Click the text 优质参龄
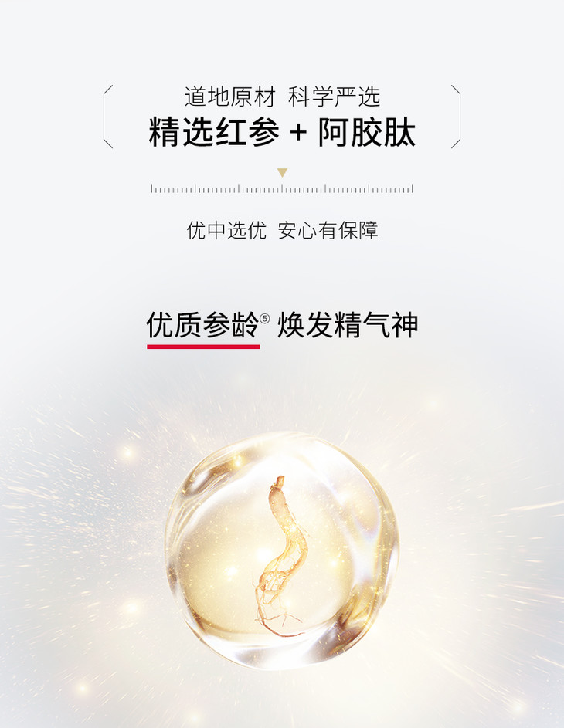Image resolution: width=564 pixels, height=728 pixels. point(202,324)
